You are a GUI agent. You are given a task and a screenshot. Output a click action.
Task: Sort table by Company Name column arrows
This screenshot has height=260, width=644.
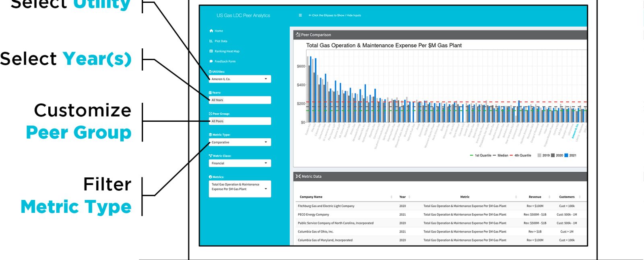pyautogui.click(x=391, y=197)
